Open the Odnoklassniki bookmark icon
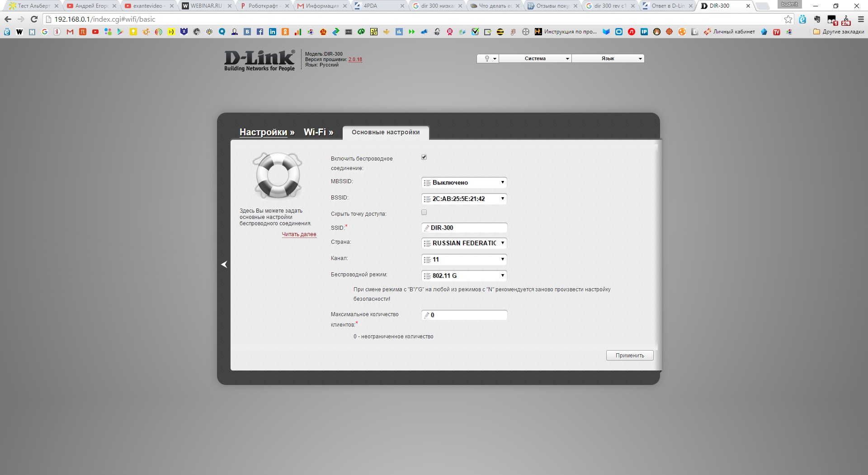This screenshot has width=868, height=475. pos(285,32)
